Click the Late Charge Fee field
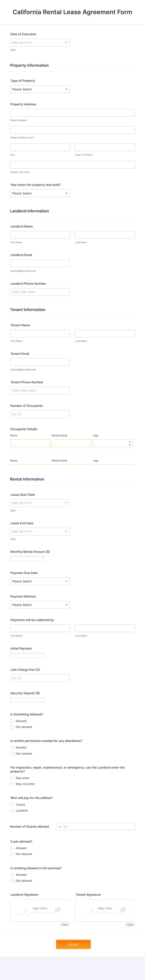 pyautogui.click(x=40, y=678)
